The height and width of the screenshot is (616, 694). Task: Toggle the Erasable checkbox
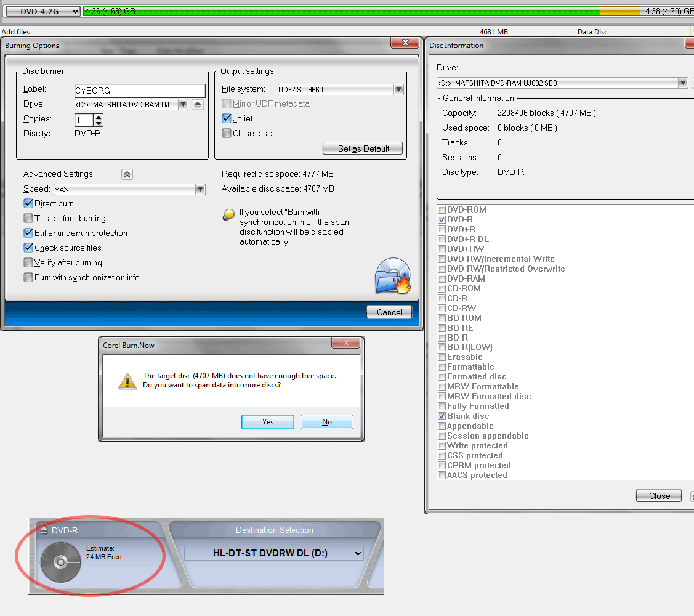pyautogui.click(x=442, y=357)
